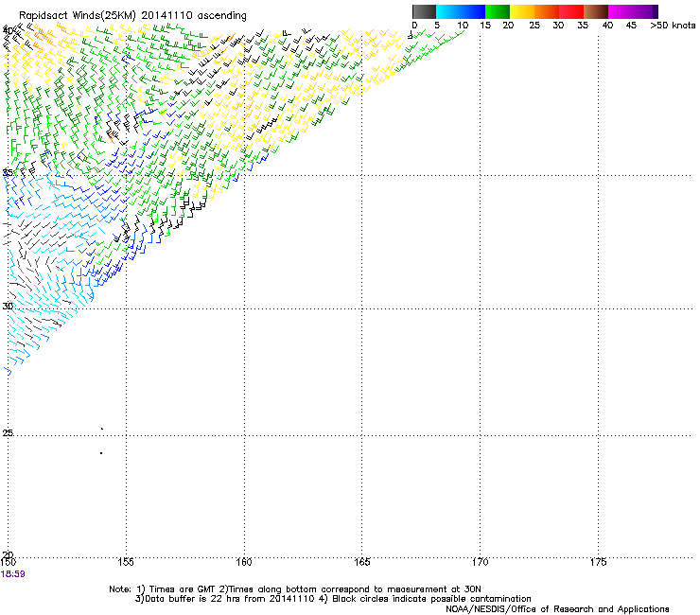
Task: Click the title 'Rapidscat Winds(25KM) 20141110 ascending'
Action: point(132,16)
